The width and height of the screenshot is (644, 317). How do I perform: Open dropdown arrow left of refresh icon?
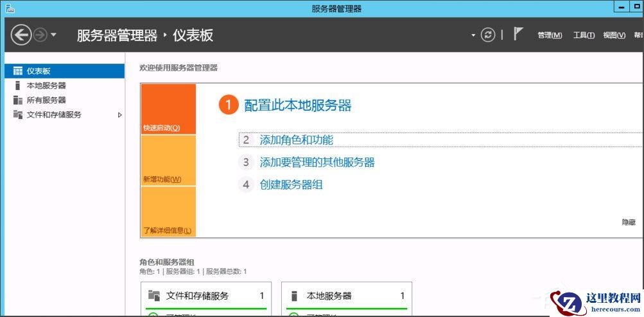click(x=473, y=35)
